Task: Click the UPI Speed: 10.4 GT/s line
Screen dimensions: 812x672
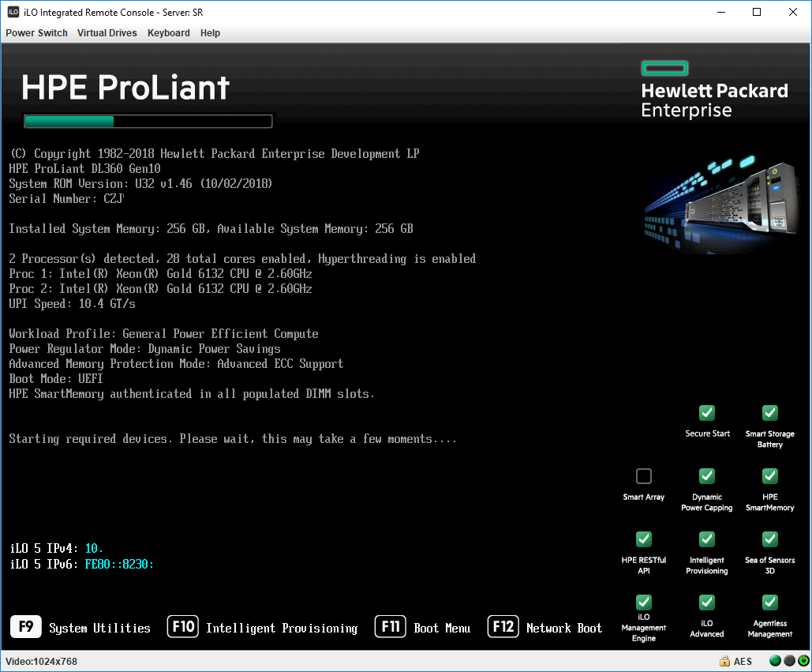Action: (72, 303)
